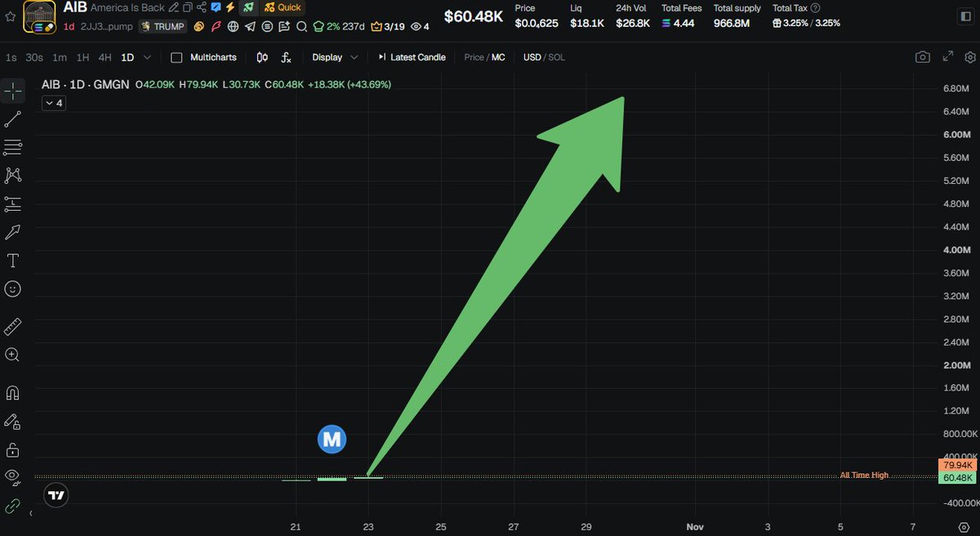Favorite the AIB token with the star icon
980x536 pixels.
click(x=11, y=16)
